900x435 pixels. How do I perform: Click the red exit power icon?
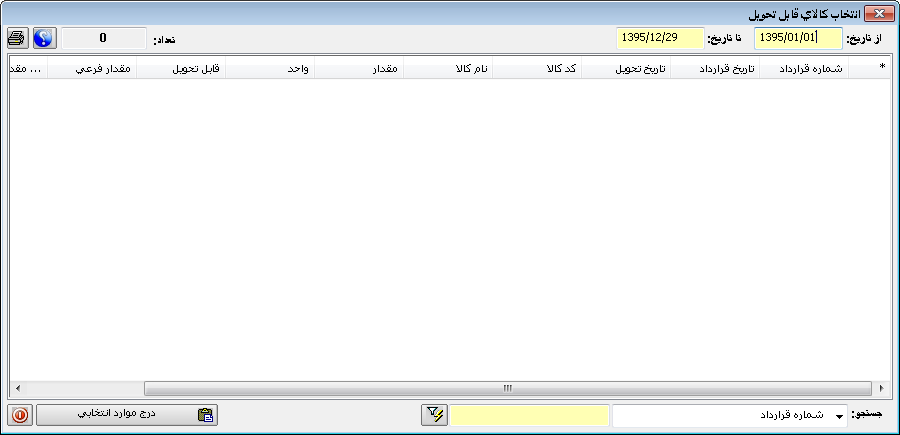click(x=21, y=415)
